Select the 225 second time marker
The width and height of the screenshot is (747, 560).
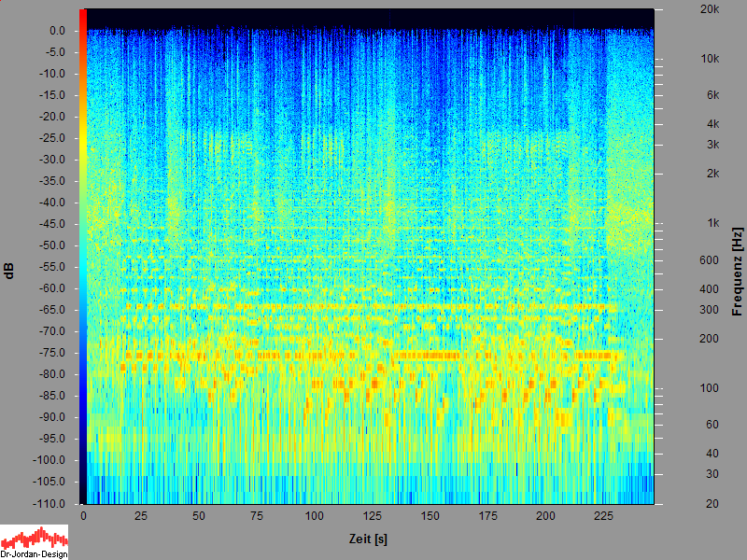click(x=602, y=516)
